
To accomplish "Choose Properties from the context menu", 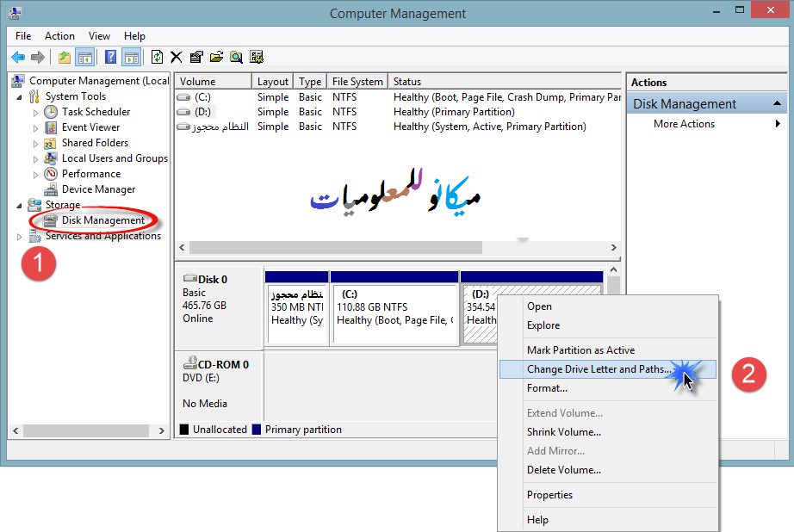I will (x=608, y=495).
